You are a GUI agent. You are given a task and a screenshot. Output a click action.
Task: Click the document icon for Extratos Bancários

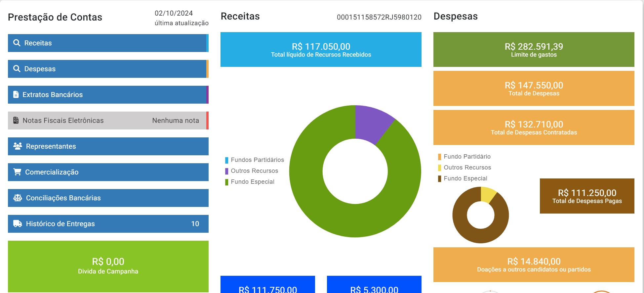[16, 95]
